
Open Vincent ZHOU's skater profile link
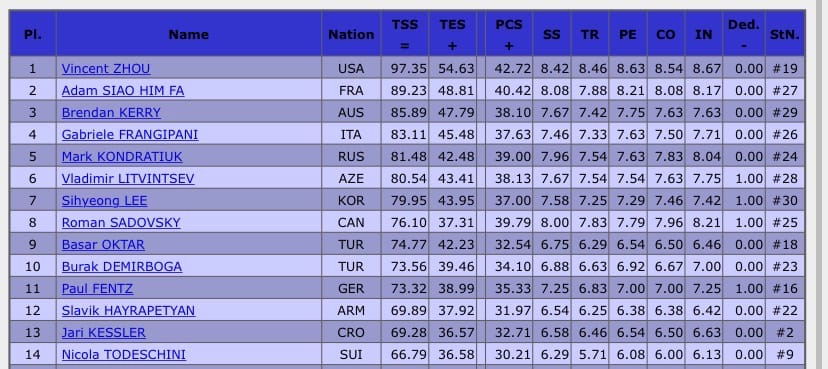pos(106,69)
